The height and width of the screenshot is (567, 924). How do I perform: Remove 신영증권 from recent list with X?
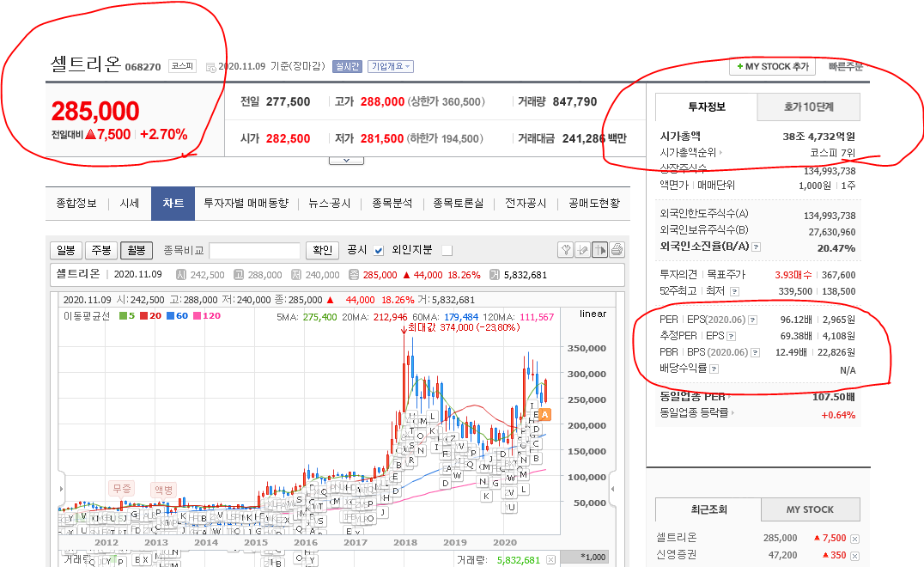[x=854, y=556]
